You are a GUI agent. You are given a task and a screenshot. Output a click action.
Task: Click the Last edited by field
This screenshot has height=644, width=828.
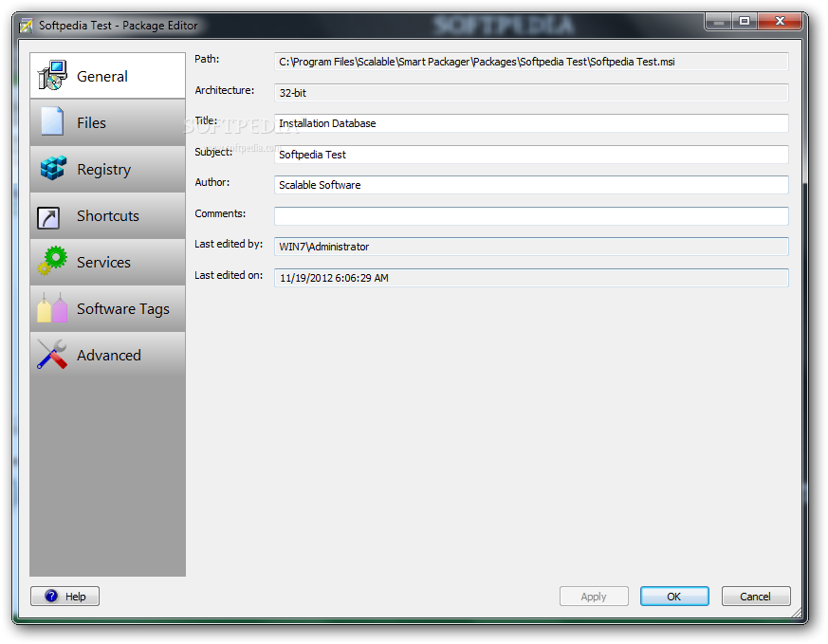(531, 247)
